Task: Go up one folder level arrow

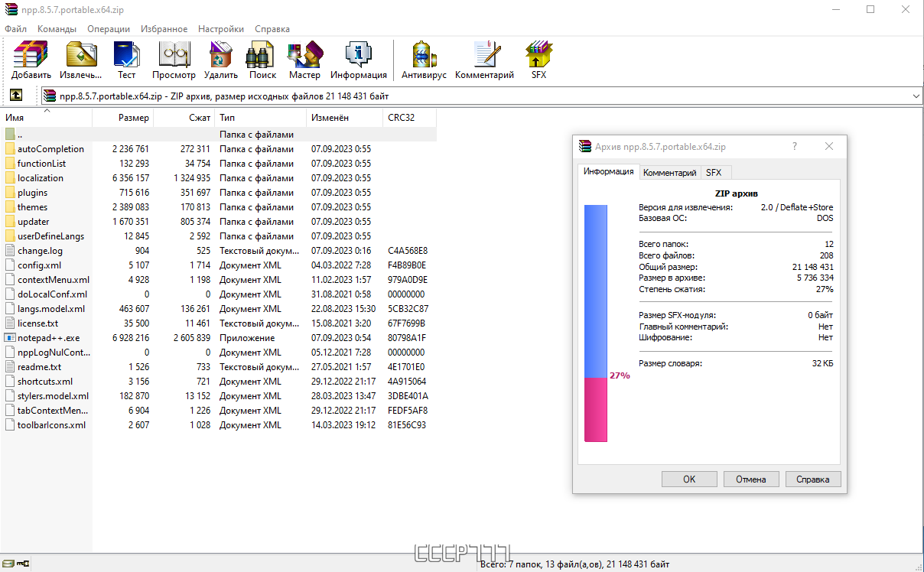Action: tap(15, 96)
